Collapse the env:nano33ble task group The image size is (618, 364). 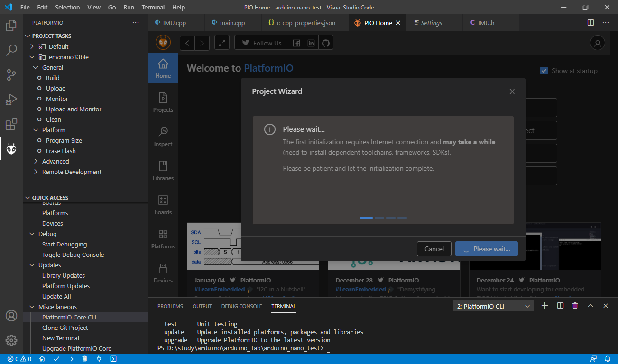[x=32, y=56]
